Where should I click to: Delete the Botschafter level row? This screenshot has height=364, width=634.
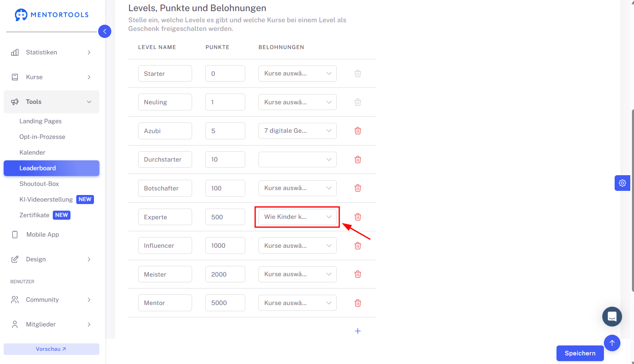click(x=358, y=188)
